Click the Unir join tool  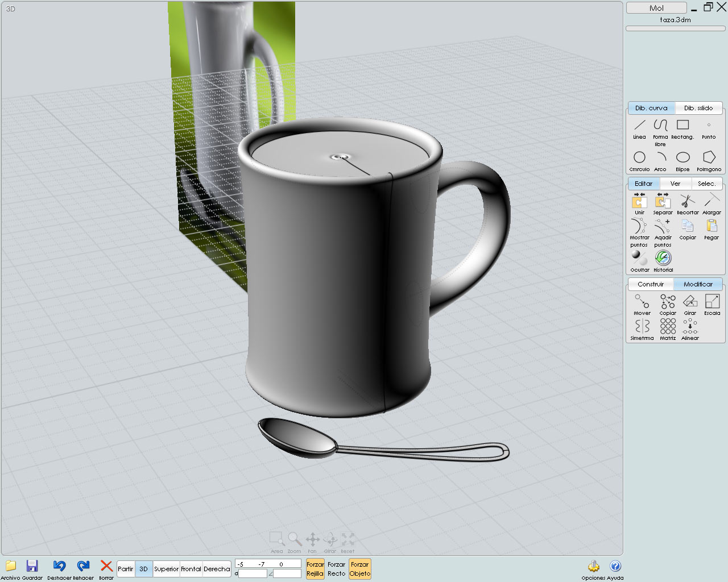pyautogui.click(x=639, y=203)
